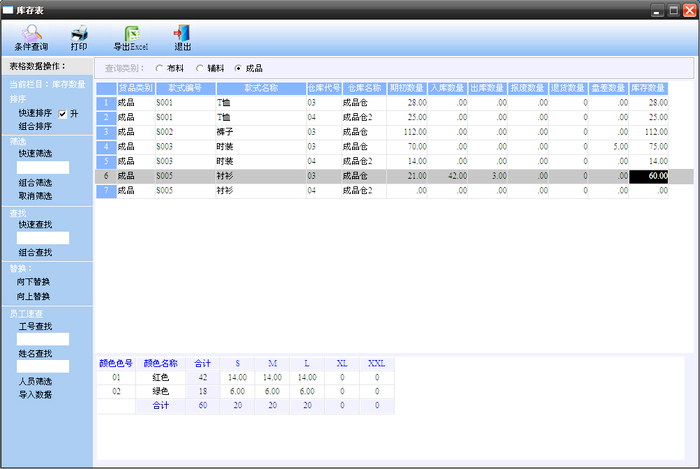Click the 条件查询 search icon
Viewport: 700px width, 469px height.
point(31,33)
